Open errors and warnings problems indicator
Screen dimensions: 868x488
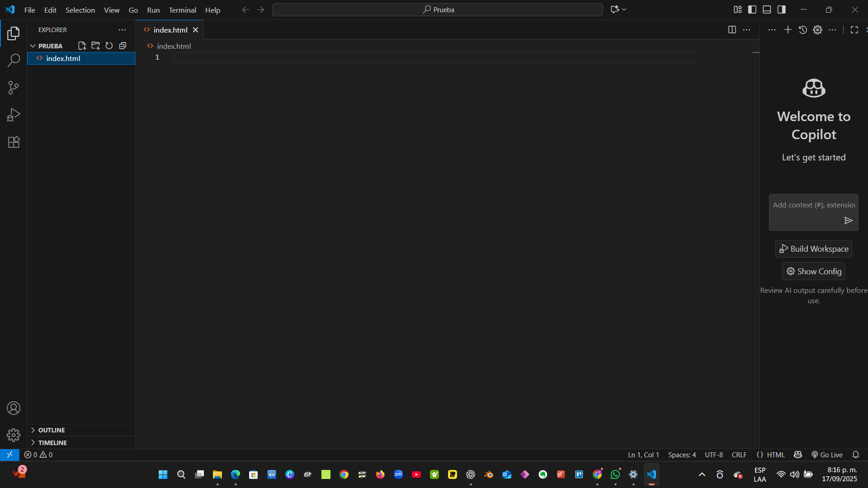[x=38, y=455]
